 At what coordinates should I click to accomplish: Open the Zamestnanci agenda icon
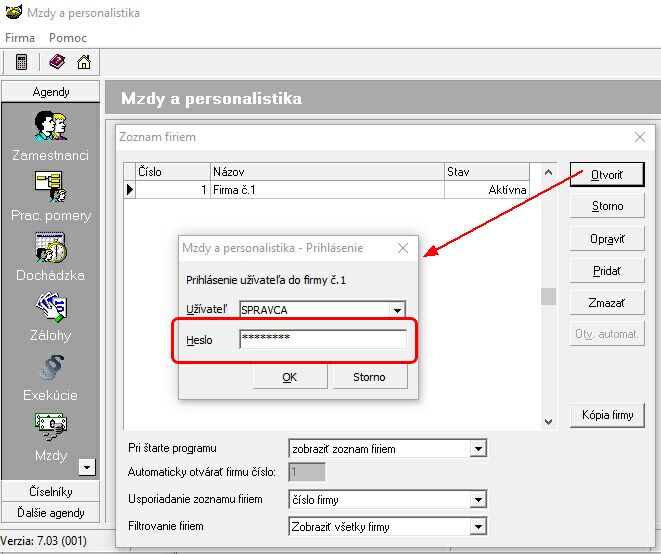tap(51, 126)
